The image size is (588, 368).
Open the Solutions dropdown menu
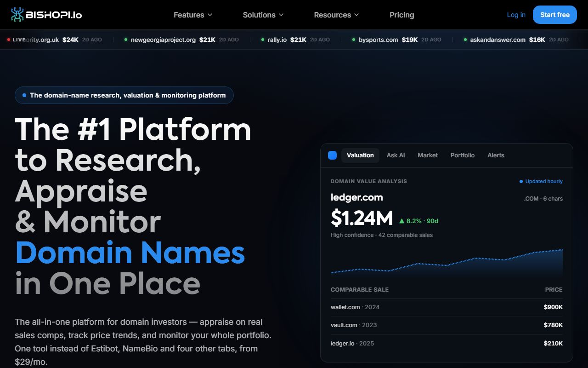[x=263, y=15]
